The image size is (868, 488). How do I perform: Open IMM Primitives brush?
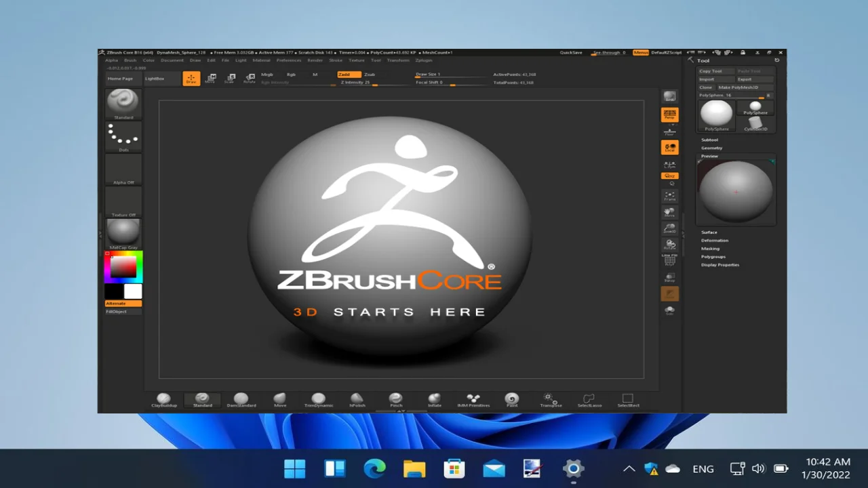473,400
